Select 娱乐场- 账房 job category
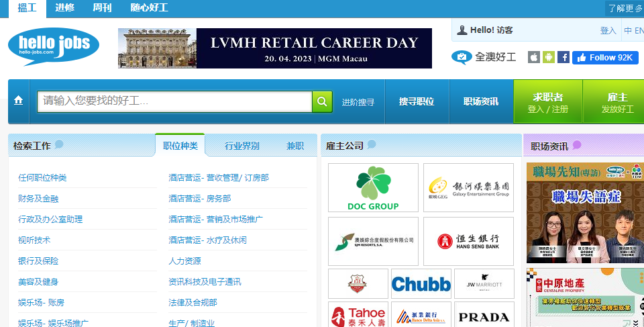Viewport: 644px width, 327px height. [x=41, y=303]
